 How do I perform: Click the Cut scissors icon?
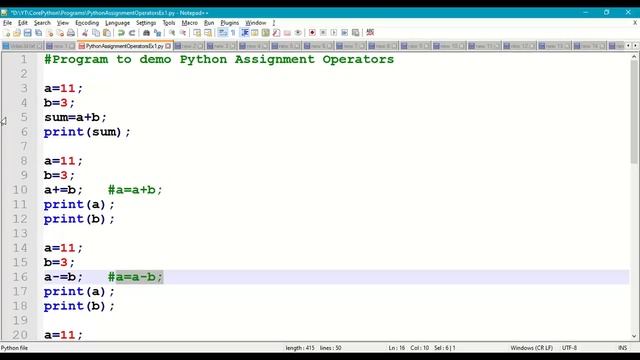(x=85, y=33)
